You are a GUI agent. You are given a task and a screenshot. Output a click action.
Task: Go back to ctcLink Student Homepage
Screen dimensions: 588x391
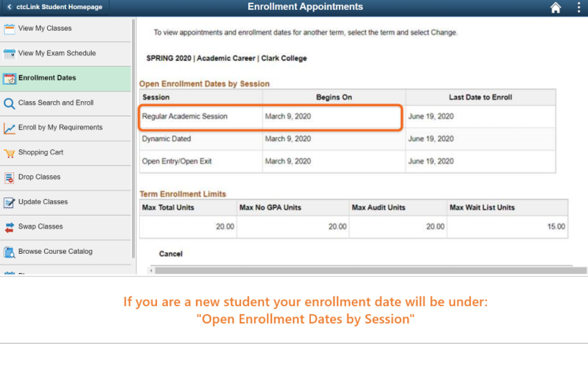[x=55, y=7]
